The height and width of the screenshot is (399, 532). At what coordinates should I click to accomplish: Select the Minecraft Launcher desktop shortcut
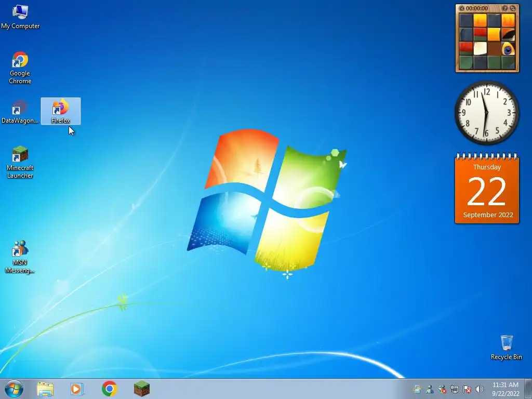point(20,162)
